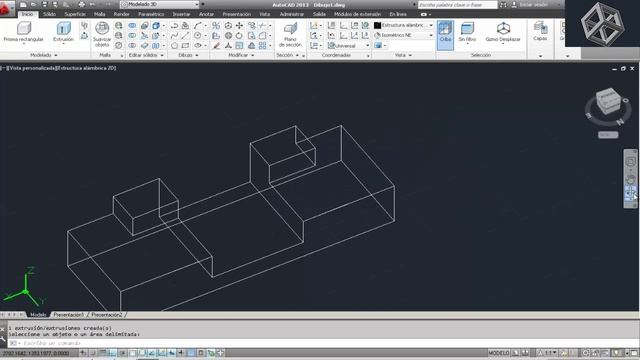Open the Universal UCS dropdown

click(x=349, y=46)
